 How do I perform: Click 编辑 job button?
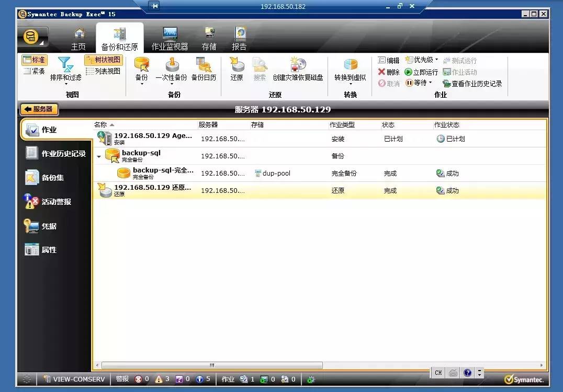point(388,60)
